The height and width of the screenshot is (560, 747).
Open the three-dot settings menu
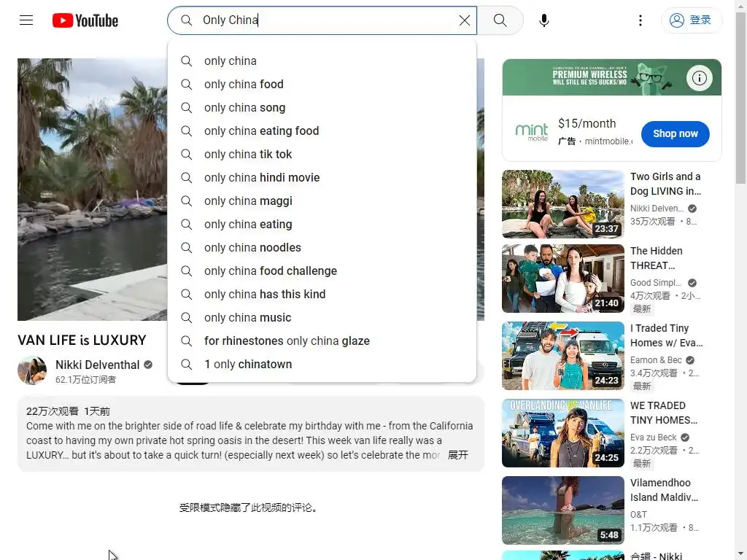pos(640,20)
